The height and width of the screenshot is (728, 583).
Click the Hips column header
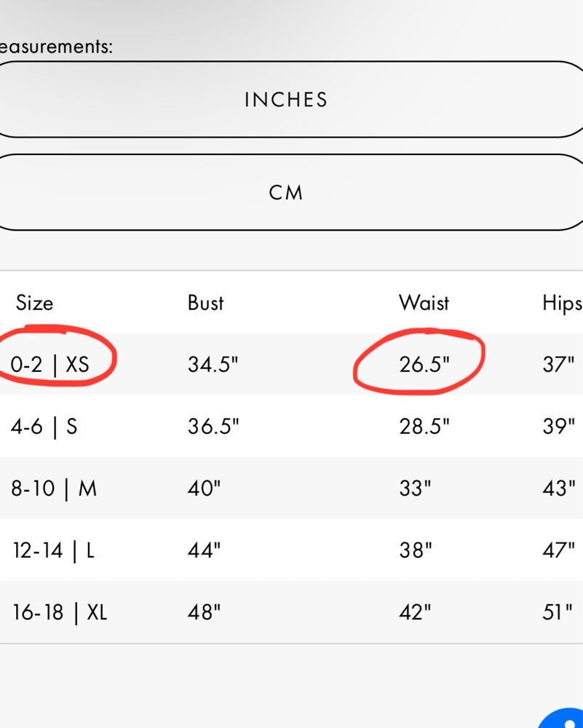pos(562,304)
